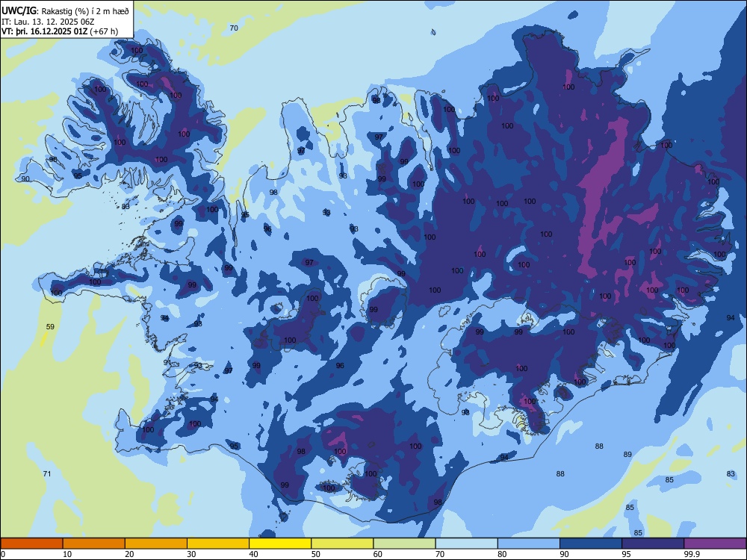747x560 pixels.
Task: Click the legend tick label '40'
Action: pyautogui.click(x=253, y=554)
